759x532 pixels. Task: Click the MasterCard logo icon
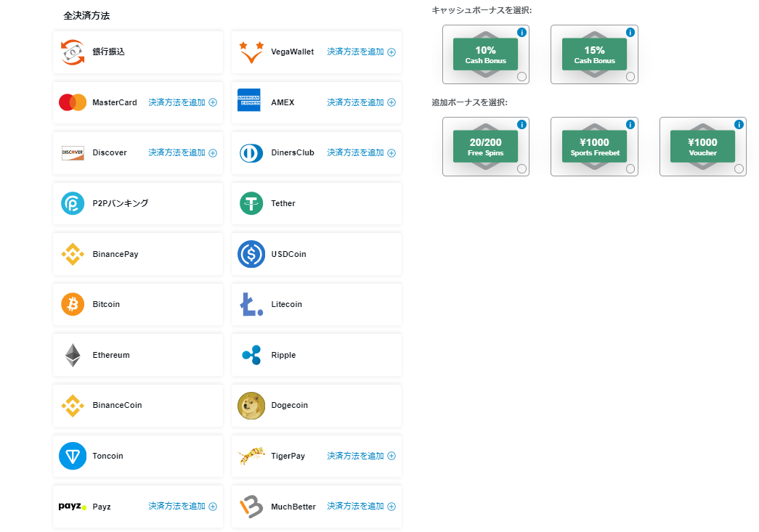(x=73, y=102)
